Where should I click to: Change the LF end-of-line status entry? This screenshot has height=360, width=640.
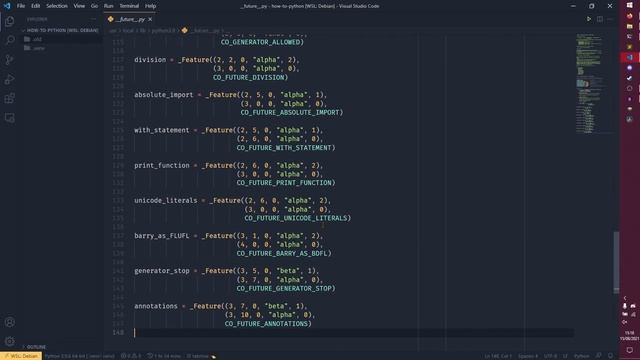[x=565, y=356]
